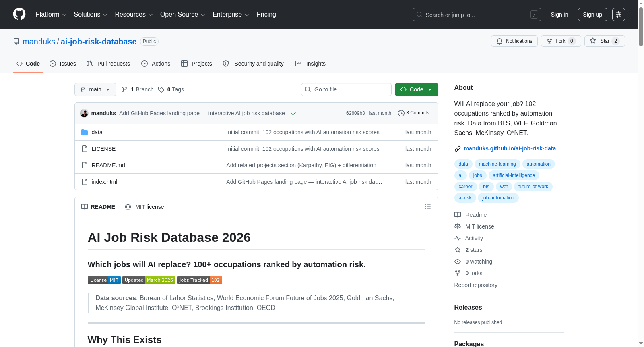The height and width of the screenshot is (347, 644).
Task: Switch to the Pull requests tab
Action: 108,64
